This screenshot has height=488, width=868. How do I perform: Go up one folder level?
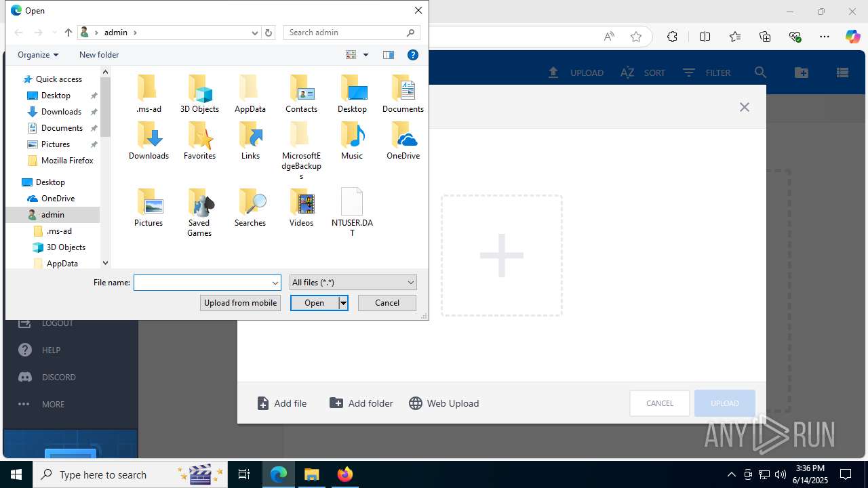tap(68, 33)
